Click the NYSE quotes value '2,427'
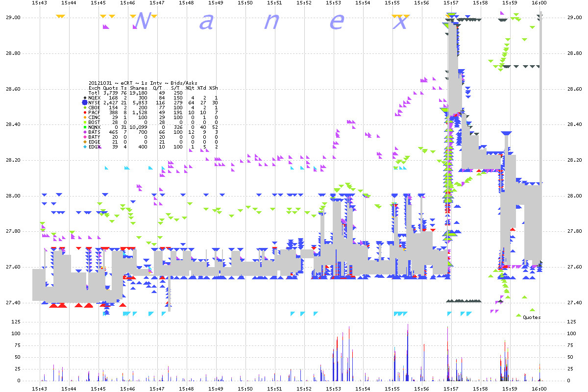The image size is (588, 392). tap(110, 103)
